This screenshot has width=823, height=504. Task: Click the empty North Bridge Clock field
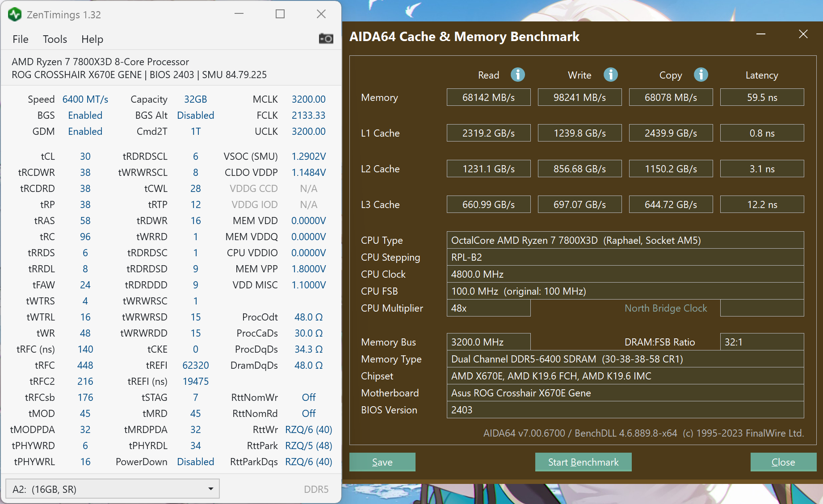(762, 308)
